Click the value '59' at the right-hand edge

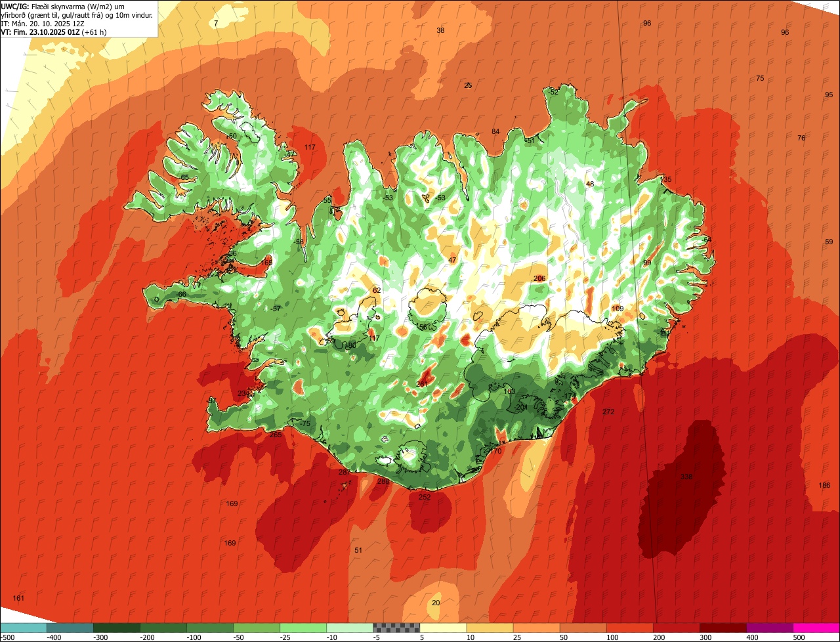(829, 242)
